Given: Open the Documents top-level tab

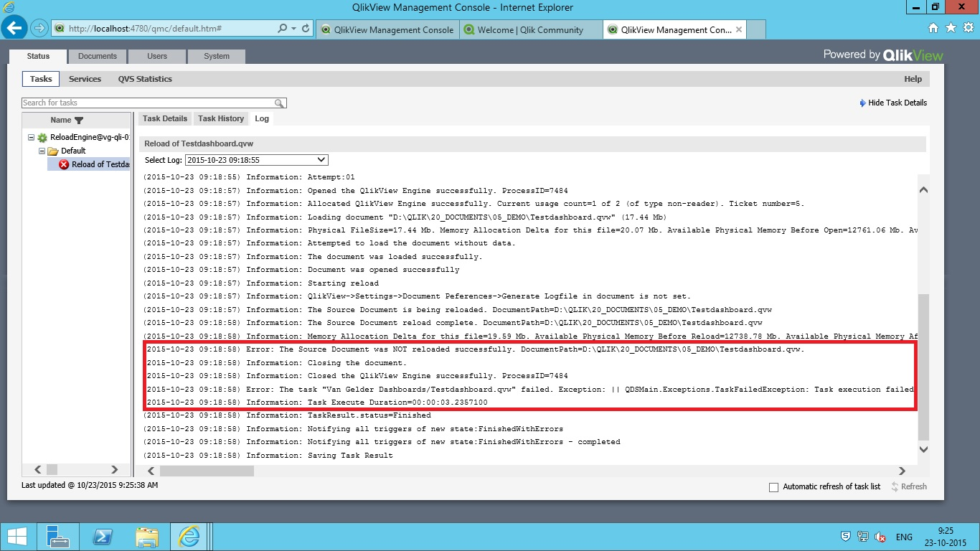Looking at the screenshot, I should (98, 56).
